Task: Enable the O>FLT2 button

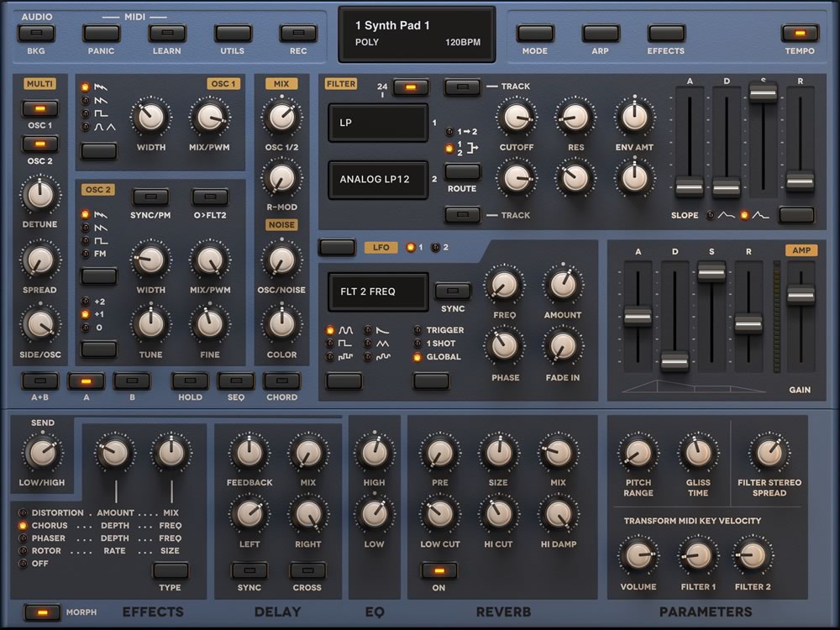Action: pyautogui.click(x=210, y=197)
